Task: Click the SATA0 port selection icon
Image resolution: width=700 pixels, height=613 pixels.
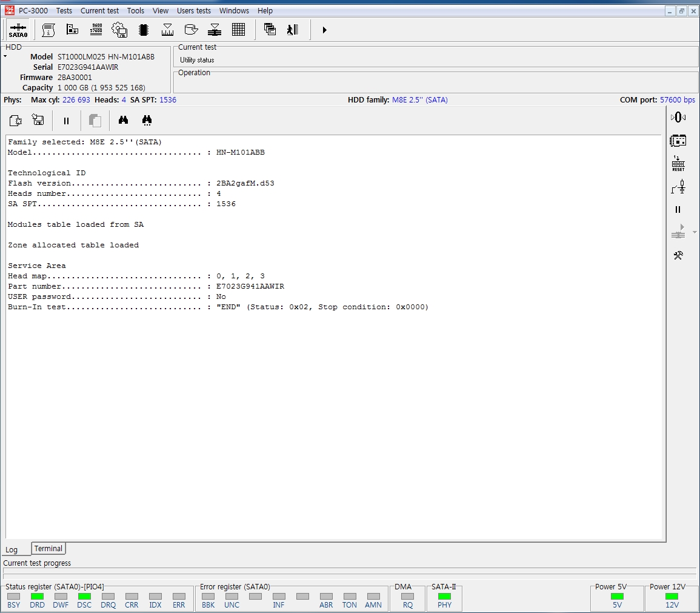Action: 18,30
